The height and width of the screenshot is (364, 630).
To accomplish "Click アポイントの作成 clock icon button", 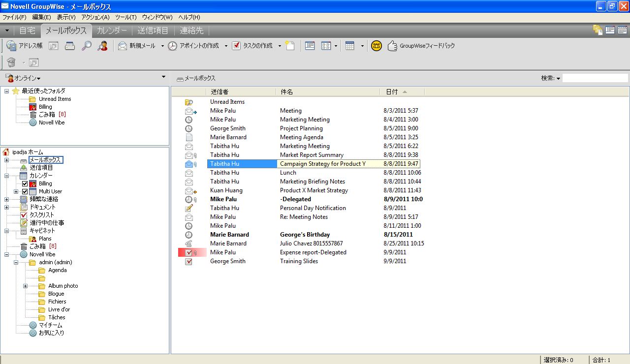I will [193, 46].
